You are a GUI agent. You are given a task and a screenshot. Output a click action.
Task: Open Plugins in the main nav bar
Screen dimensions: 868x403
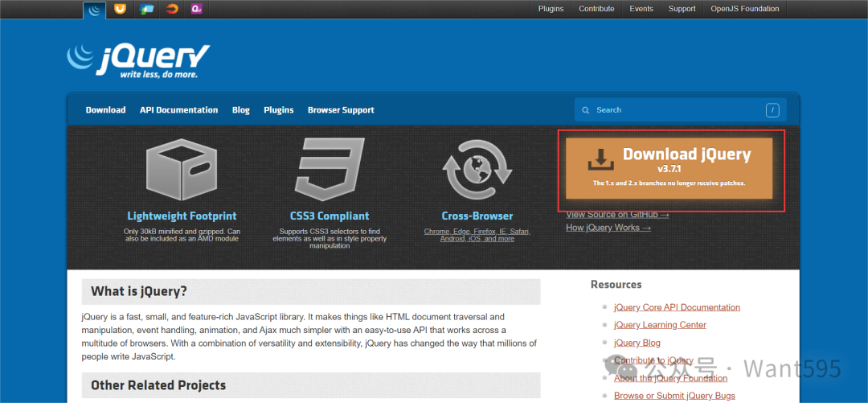click(278, 109)
